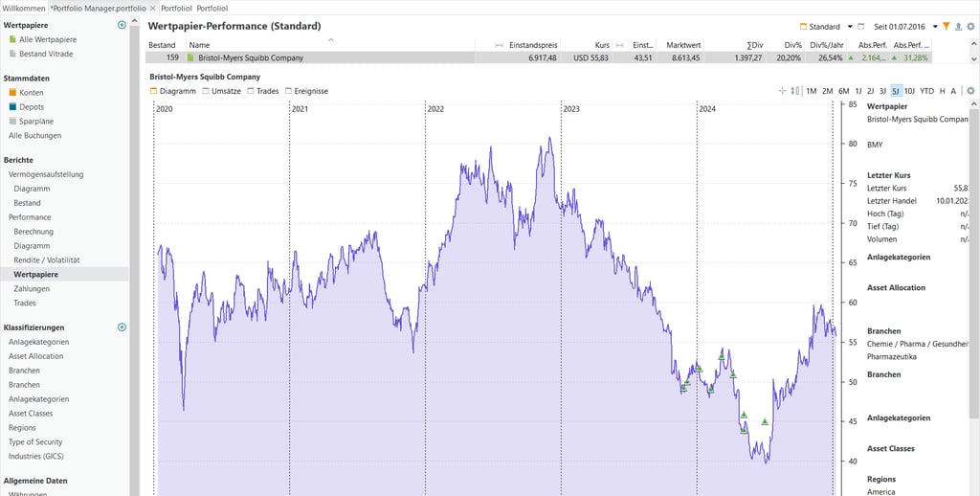Select the A chart range button
980x496 pixels.
[953, 91]
